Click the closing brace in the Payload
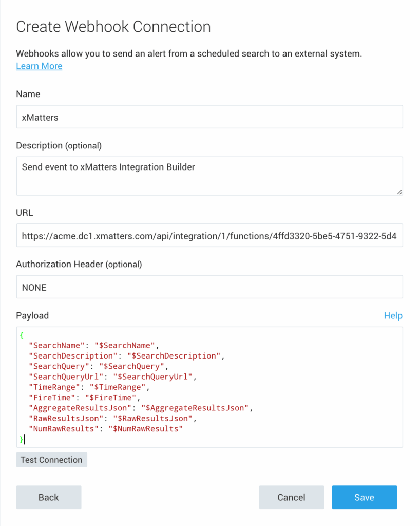 click(22, 439)
